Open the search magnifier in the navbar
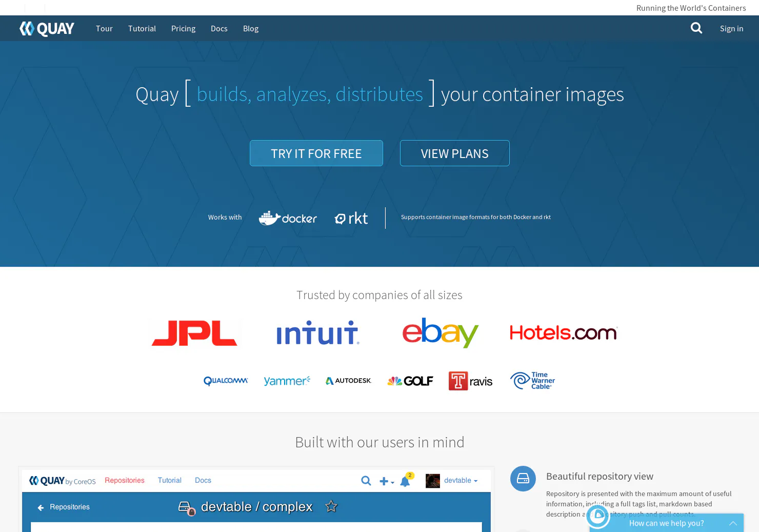Screen dimensions: 759x532 click(696, 28)
